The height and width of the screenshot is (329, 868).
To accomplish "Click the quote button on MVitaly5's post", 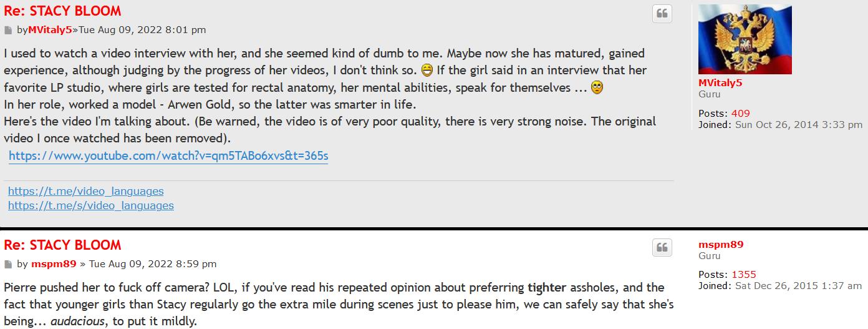I will click(x=662, y=14).
